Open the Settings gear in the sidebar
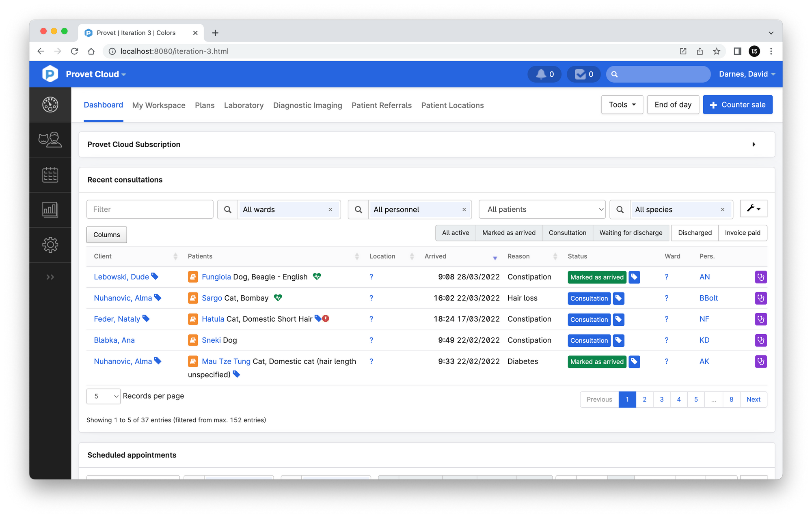The height and width of the screenshot is (518, 812). [x=50, y=245]
